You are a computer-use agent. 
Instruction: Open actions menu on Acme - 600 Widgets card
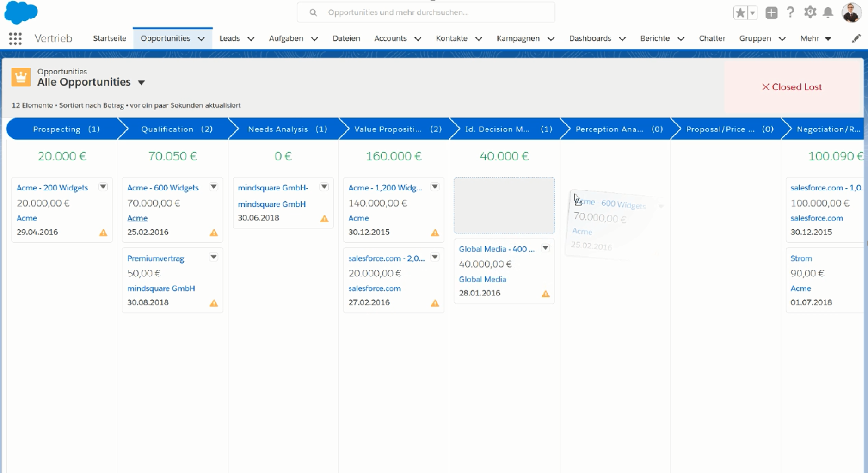tap(214, 187)
